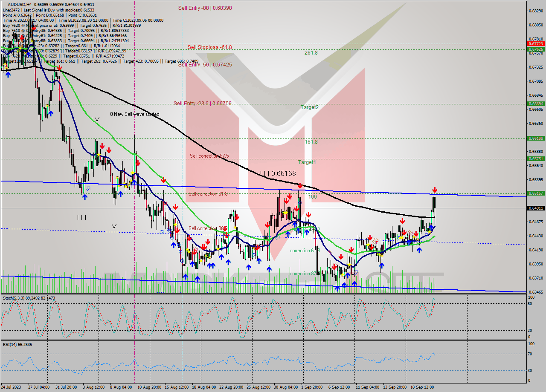Click the 0.68050 price axis value
The width and height of the screenshot is (546, 392).
(535, 25)
